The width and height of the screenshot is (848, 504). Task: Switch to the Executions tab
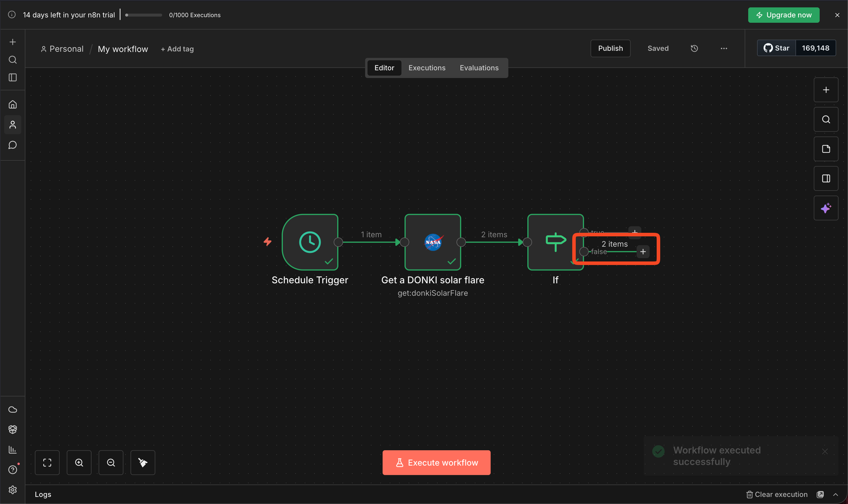click(427, 68)
